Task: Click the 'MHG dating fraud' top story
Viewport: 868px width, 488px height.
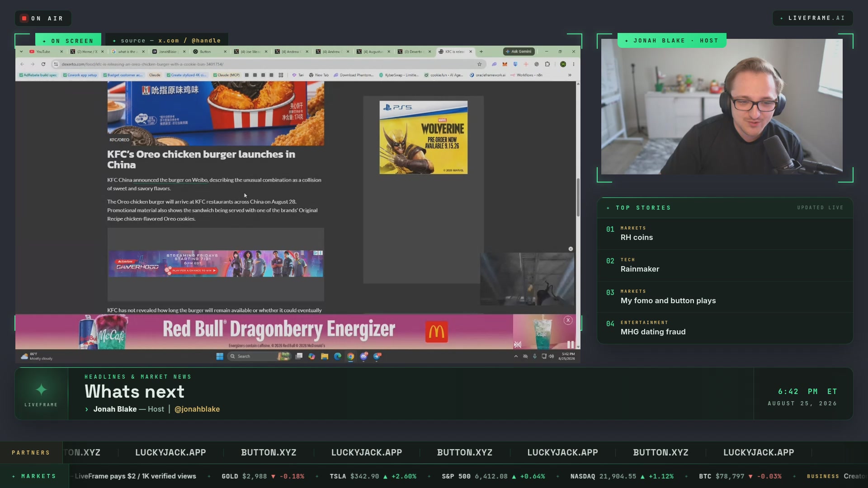Action: [725, 328]
